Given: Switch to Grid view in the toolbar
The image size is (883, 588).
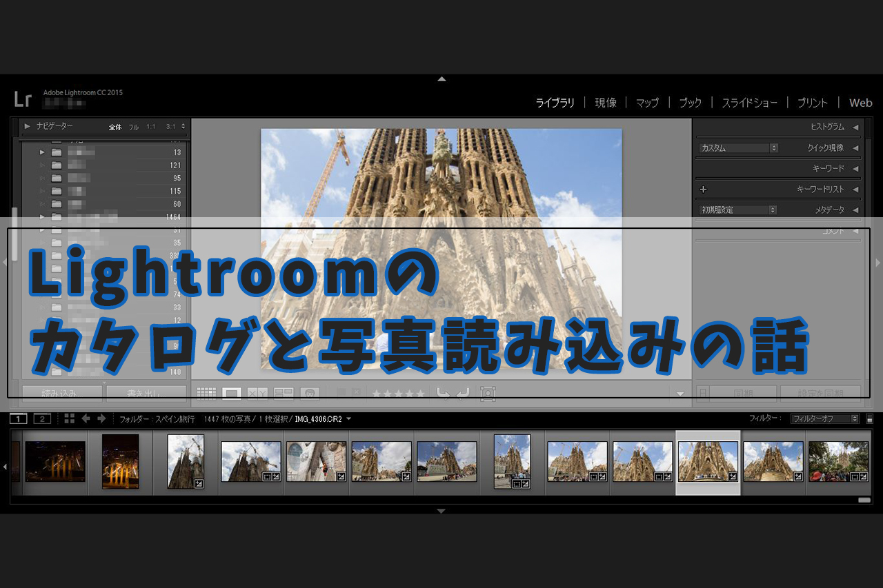Looking at the screenshot, I should [206, 394].
